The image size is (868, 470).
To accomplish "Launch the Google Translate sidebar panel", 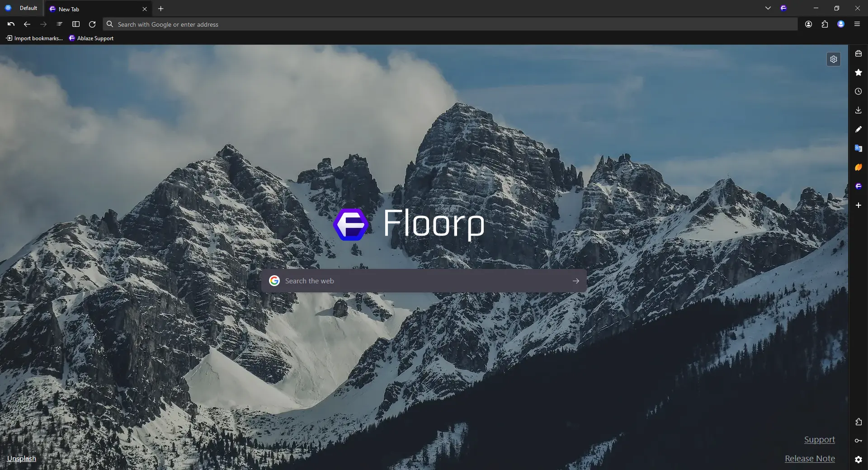I will pyautogui.click(x=859, y=148).
